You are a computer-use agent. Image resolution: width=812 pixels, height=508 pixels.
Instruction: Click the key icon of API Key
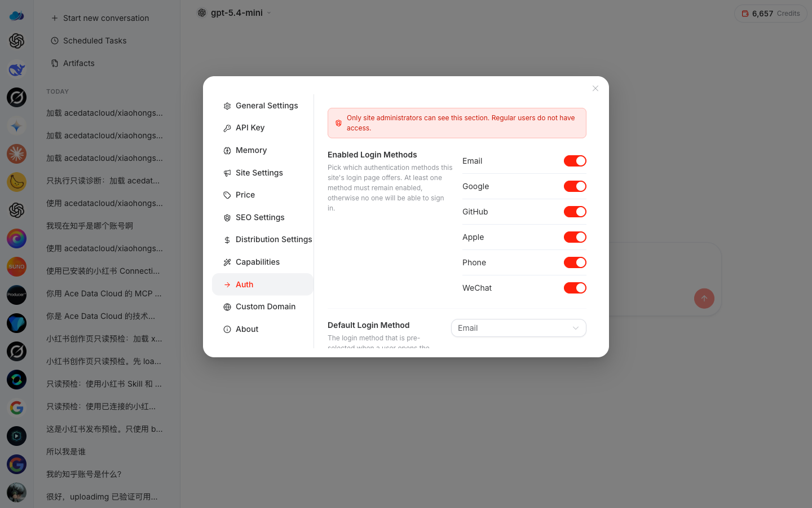point(227,128)
